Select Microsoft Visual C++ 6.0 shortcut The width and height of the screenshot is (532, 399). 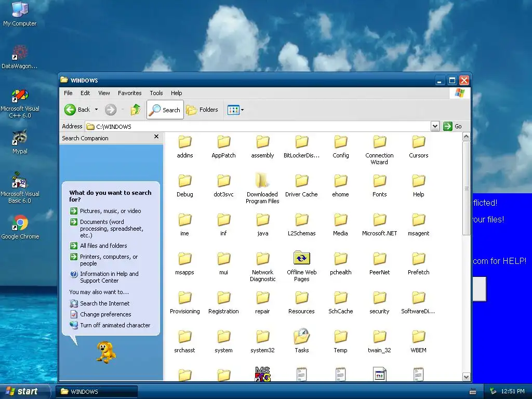click(x=20, y=103)
